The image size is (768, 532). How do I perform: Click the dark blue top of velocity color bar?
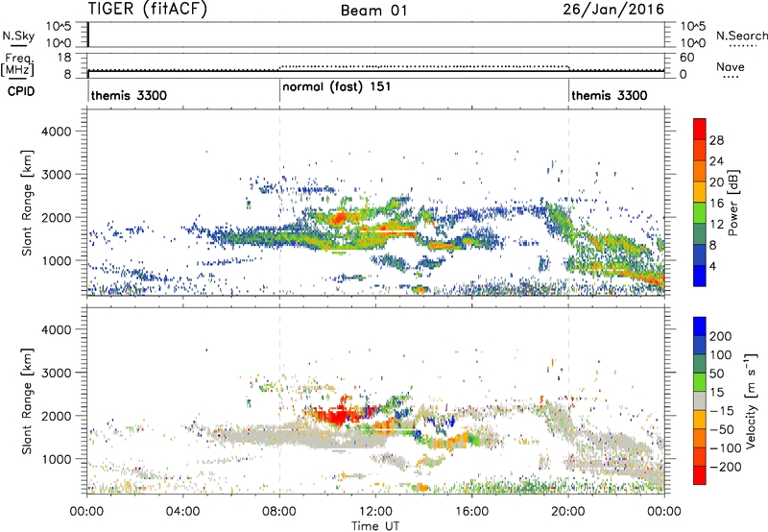700,326
